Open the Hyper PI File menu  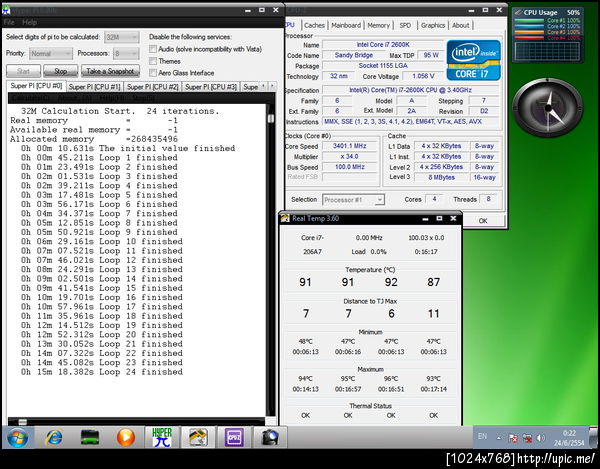click(x=9, y=23)
